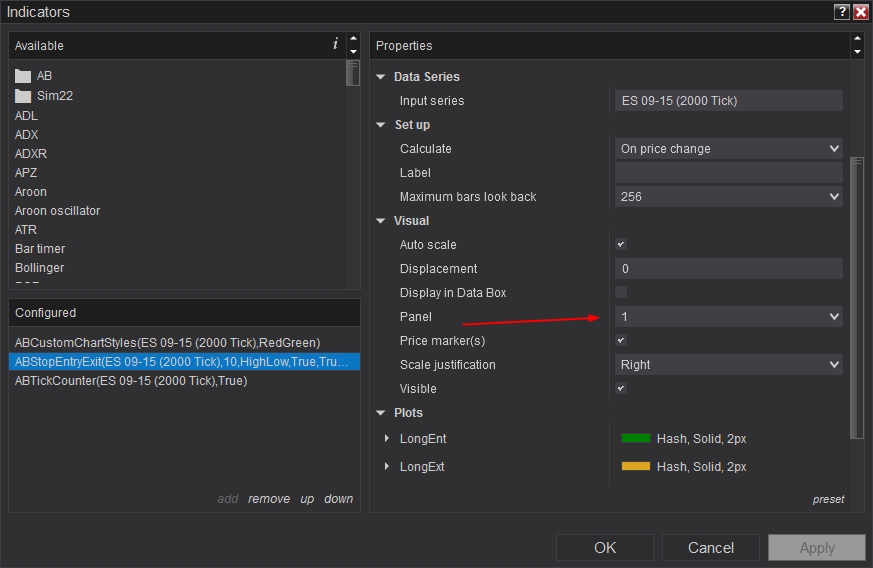Select Bollinger in the Available list
Screen dimensions: 873x568
tap(40, 268)
